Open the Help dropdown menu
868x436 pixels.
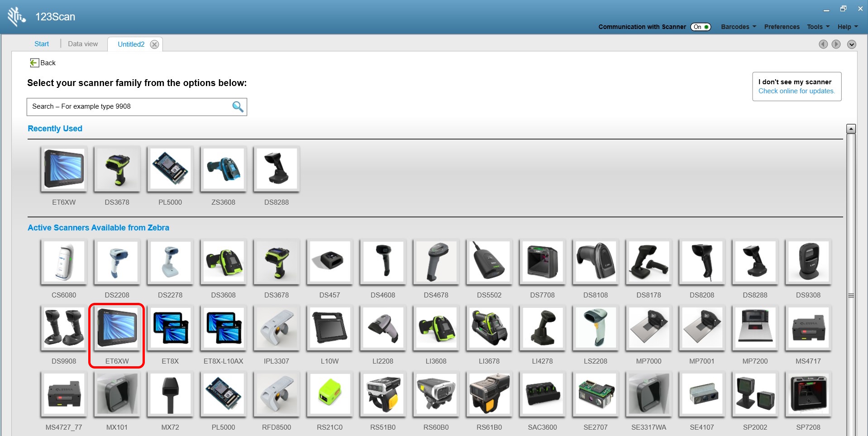(x=848, y=27)
